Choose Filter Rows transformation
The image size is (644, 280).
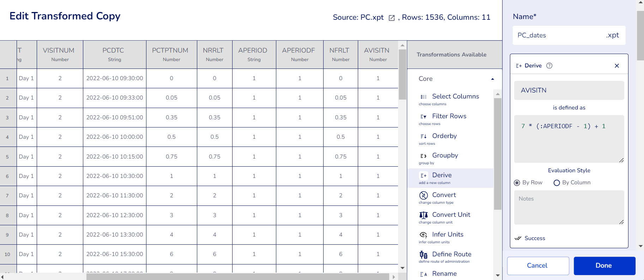pyautogui.click(x=450, y=119)
